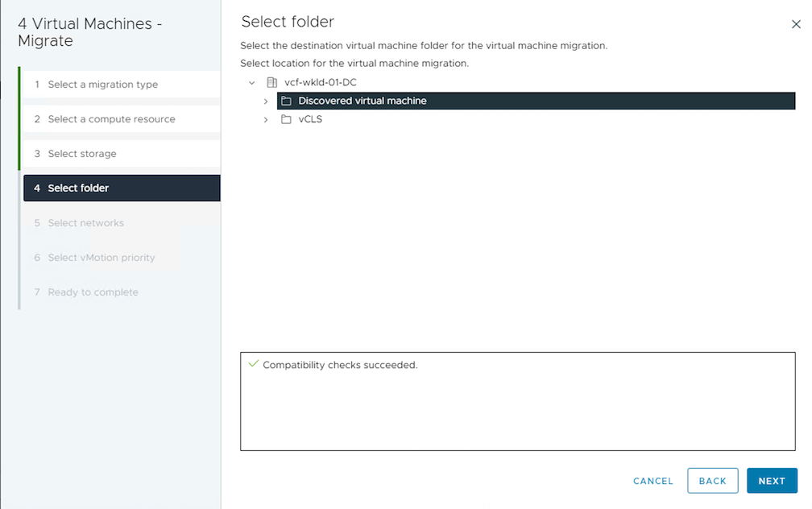The image size is (812, 509).
Task: Expand the Discovered virtual machine folder
Action: coord(266,101)
